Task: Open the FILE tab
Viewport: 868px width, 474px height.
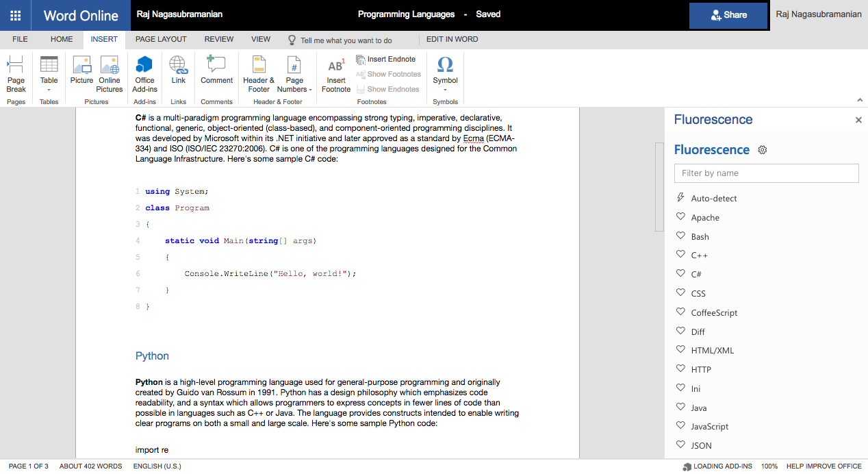Action: coord(20,39)
